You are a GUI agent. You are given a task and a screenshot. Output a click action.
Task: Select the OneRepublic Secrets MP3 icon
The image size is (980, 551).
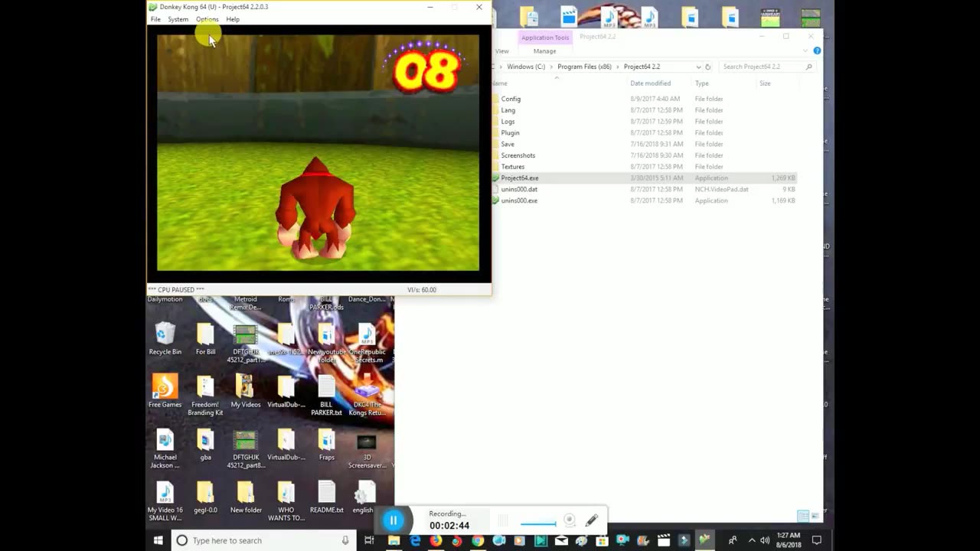367,344
